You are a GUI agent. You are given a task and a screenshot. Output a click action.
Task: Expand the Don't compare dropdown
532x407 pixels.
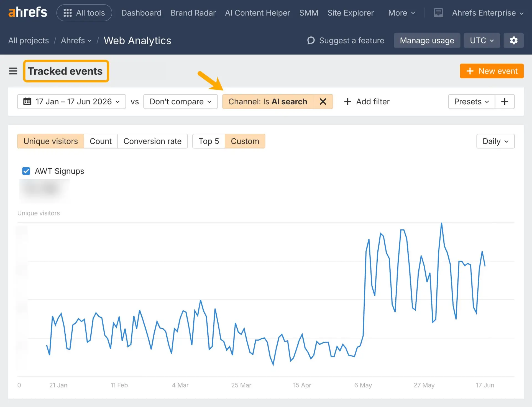pos(180,102)
